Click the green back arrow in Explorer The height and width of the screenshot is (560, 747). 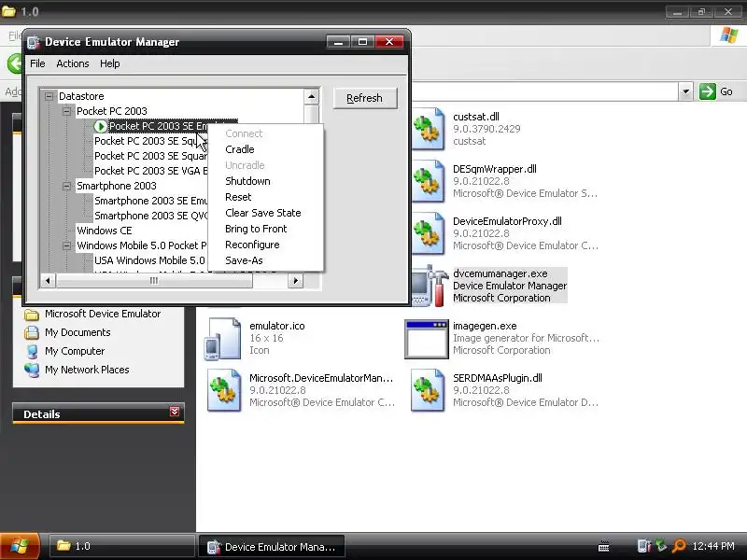tap(15, 63)
